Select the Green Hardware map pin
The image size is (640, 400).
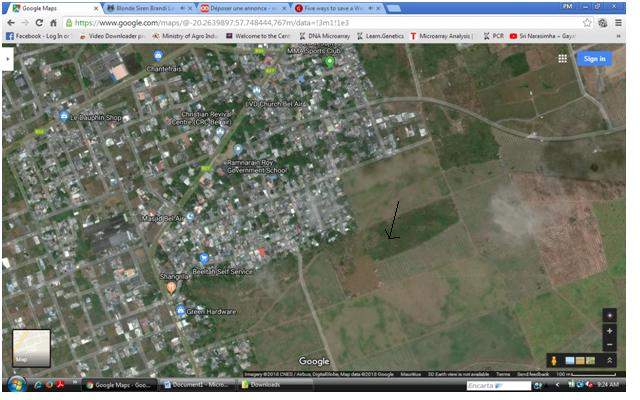(180, 311)
